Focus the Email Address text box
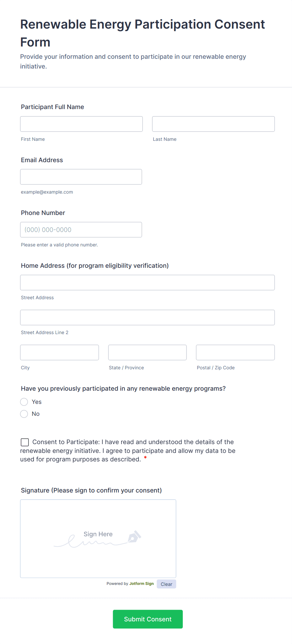The image size is (292, 644). coord(81,177)
